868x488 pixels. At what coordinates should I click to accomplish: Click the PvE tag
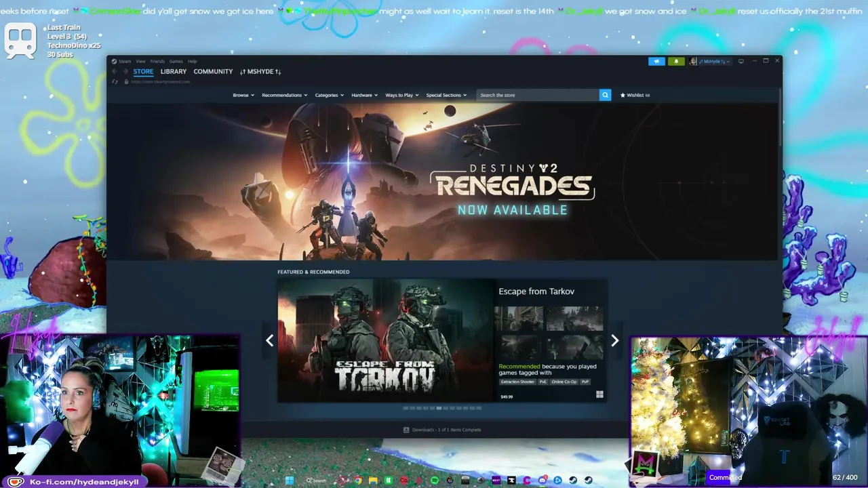543,382
